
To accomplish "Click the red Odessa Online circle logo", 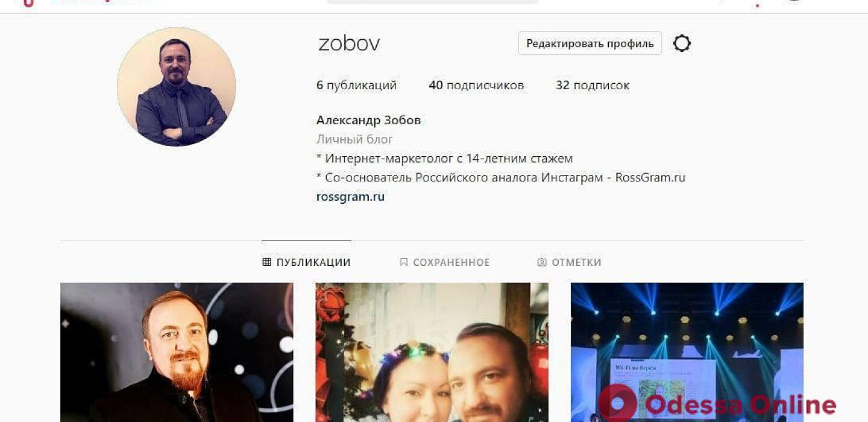I will 618,403.
